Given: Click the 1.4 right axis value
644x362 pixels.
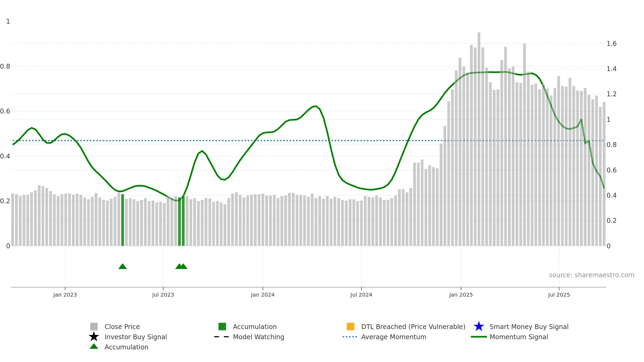Looking at the screenshot, I should (x=612, y=69).
